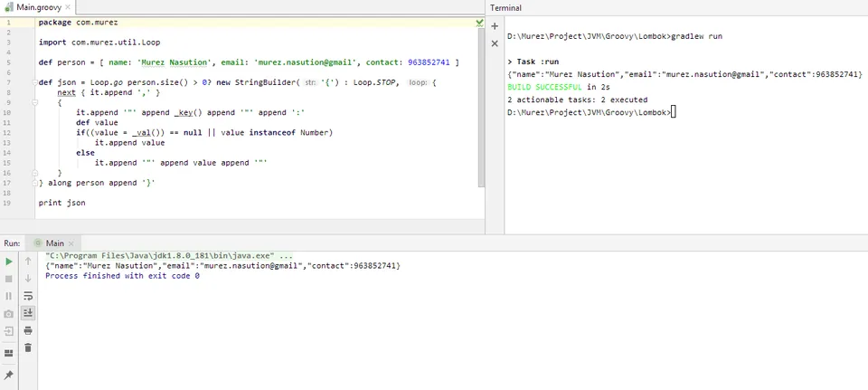Click the Terminal panel title

505,8
